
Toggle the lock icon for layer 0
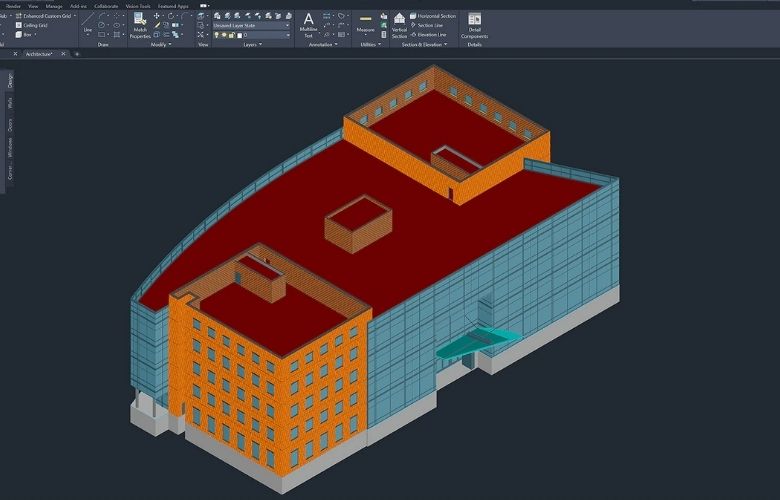coord(231,35)
